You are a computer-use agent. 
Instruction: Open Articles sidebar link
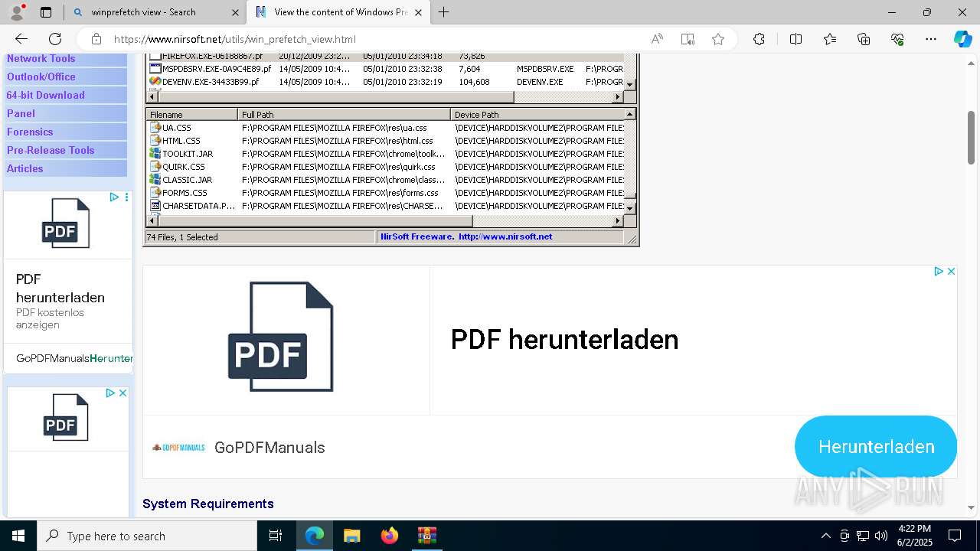(25, 168)
